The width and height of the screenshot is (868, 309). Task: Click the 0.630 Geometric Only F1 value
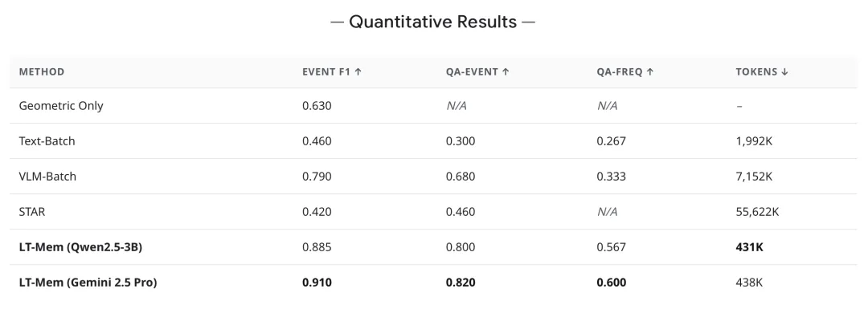tap(317, 106)
